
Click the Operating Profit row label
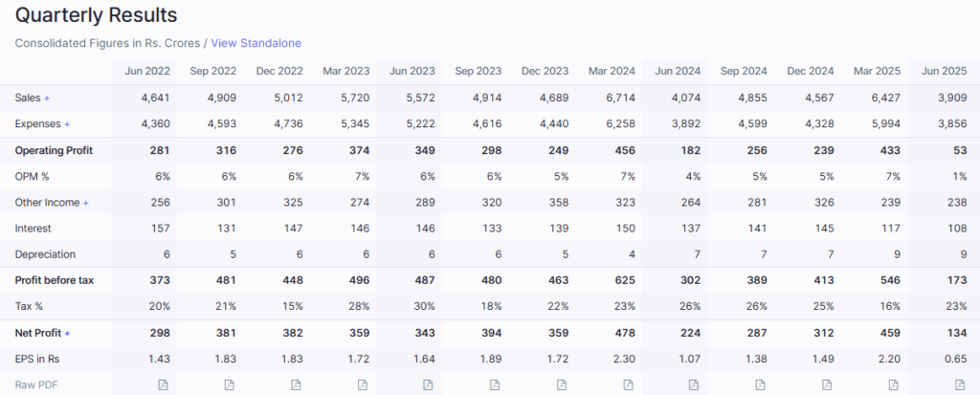pos(55,150)
